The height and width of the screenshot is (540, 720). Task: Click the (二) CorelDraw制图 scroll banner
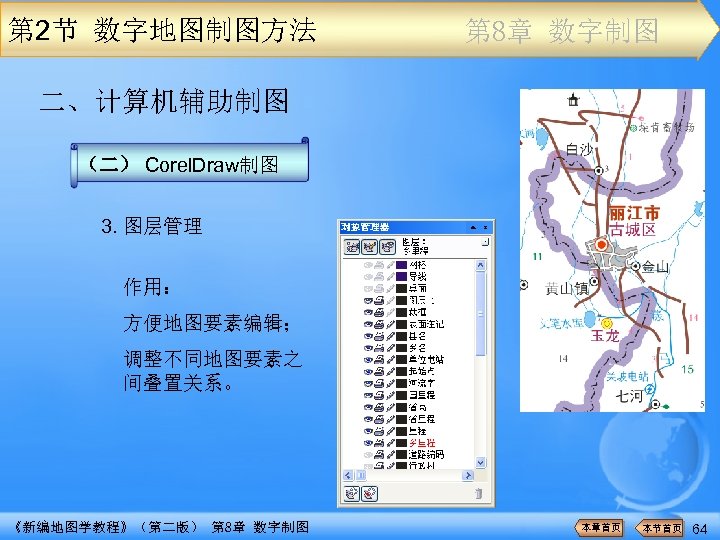point(190,163)
